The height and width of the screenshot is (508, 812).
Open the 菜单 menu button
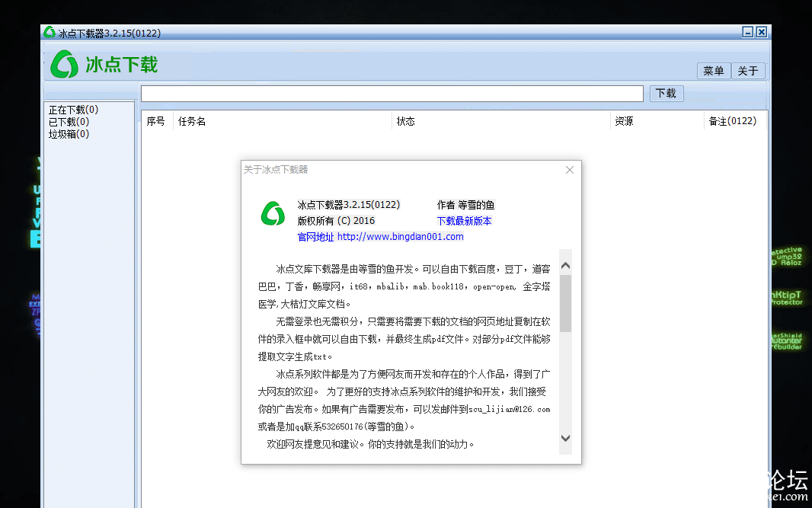pos(714,70)
